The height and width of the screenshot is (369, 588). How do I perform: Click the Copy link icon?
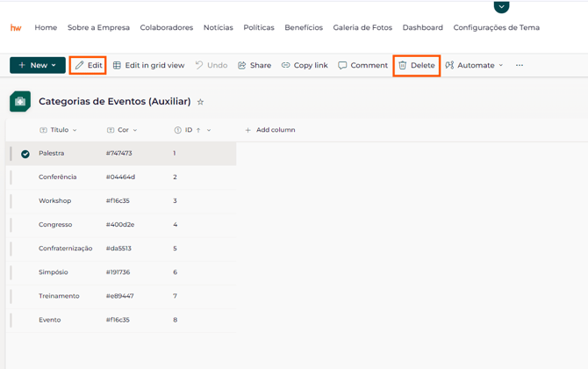click(x=285, y=66)
